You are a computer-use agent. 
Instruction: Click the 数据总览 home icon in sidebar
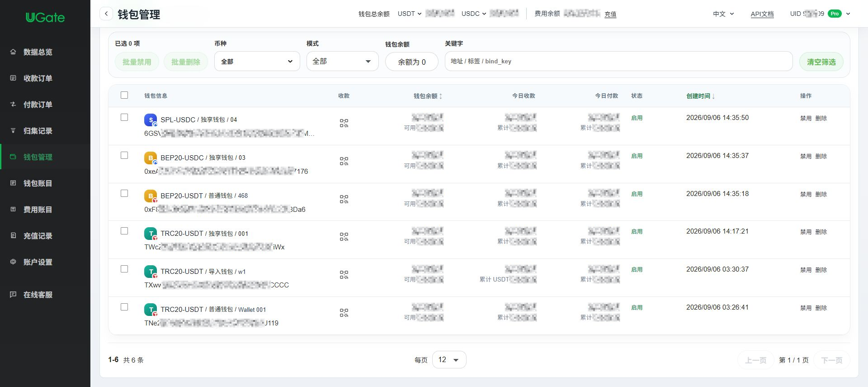pos(13,52)
